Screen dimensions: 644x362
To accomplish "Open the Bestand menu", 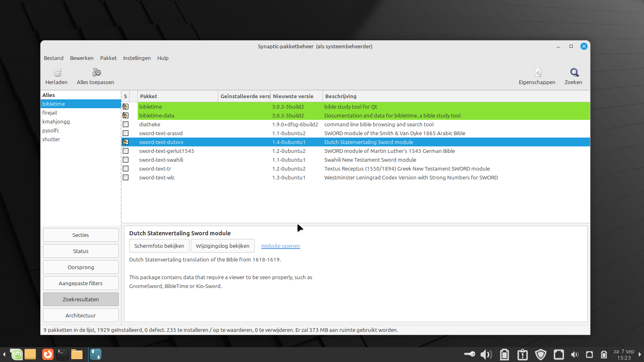I will click(x=54, y=58).
